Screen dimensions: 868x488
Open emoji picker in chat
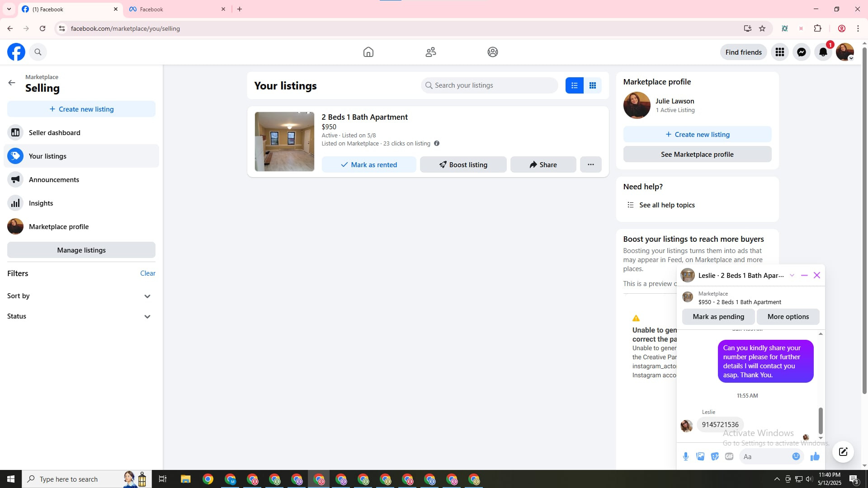pyautogui.click(x=796, y=456)
